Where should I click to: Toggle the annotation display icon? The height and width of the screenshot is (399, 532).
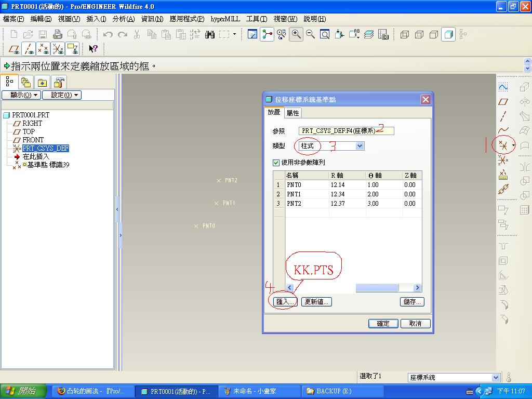[73, 49]
